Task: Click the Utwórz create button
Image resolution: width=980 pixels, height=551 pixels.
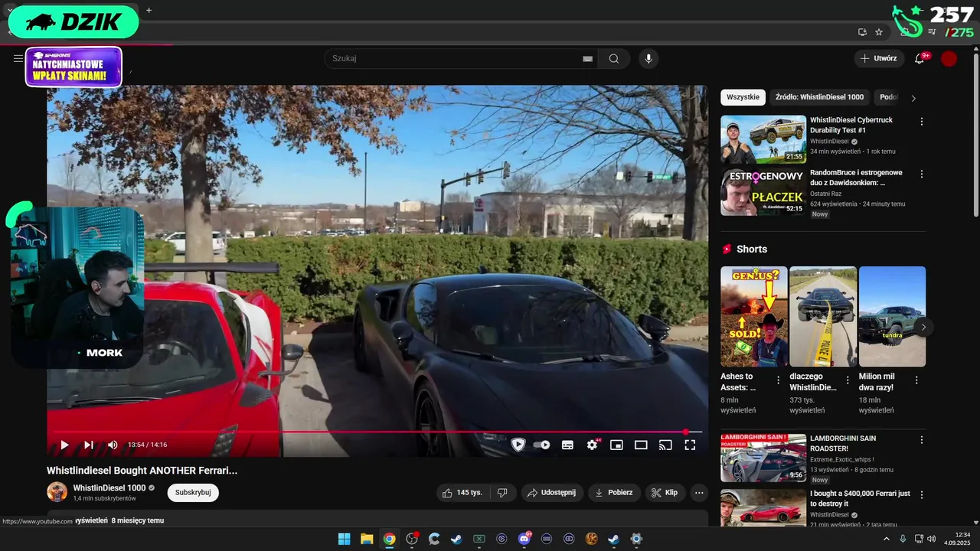Action: (878, 58)
